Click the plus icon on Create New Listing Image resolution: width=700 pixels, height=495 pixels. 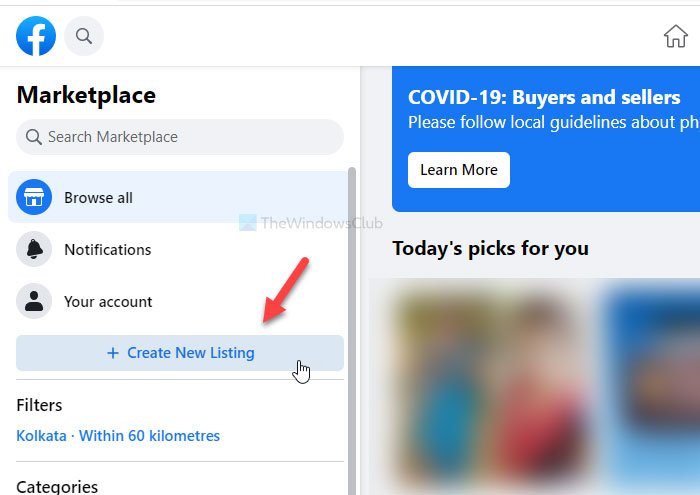[113, 353]
